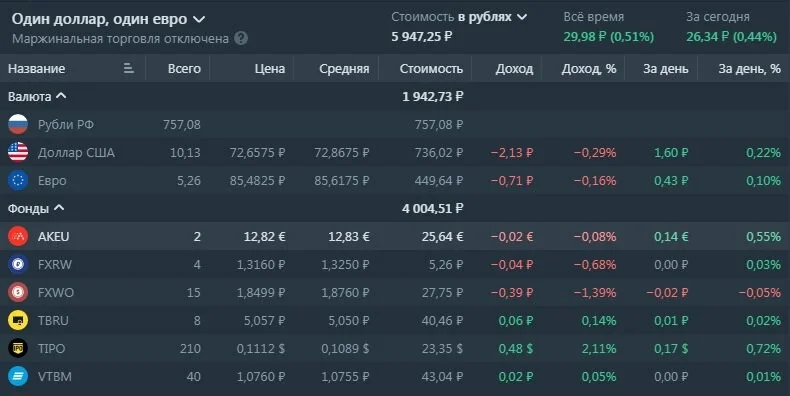
Task: Open the portfolio selector dropdown chevron
Action: 200,20
